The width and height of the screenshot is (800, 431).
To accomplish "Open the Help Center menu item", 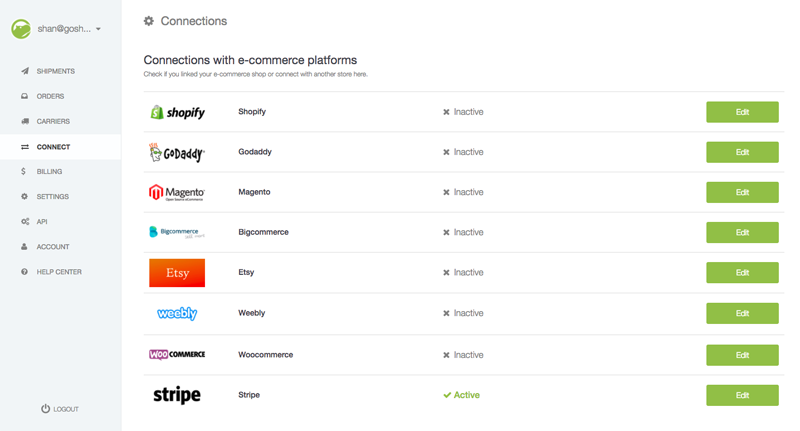I will (x=61, y=272).
